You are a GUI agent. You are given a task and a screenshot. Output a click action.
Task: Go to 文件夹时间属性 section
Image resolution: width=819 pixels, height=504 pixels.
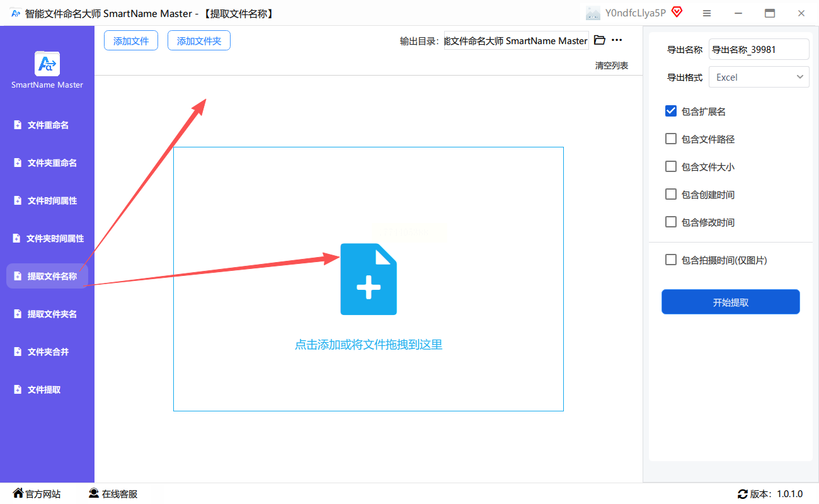tap(47, 239)
